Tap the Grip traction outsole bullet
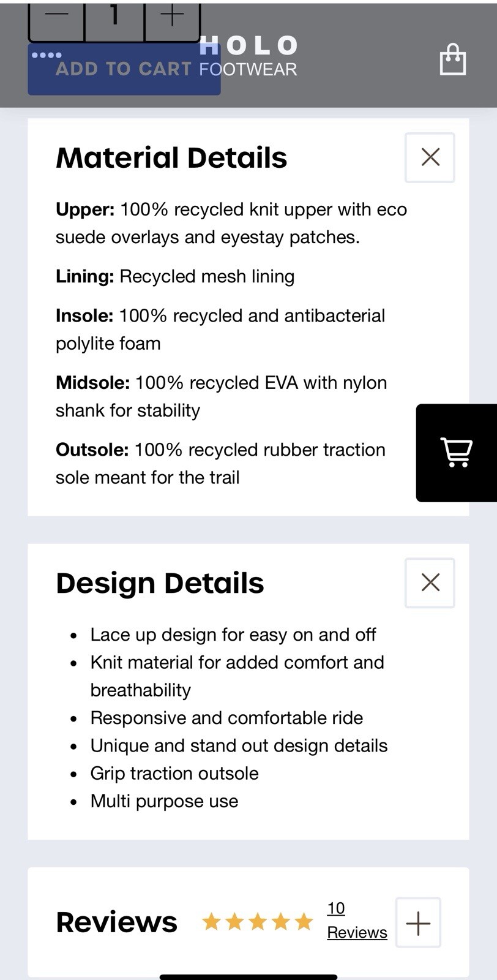 coord(174,773)
